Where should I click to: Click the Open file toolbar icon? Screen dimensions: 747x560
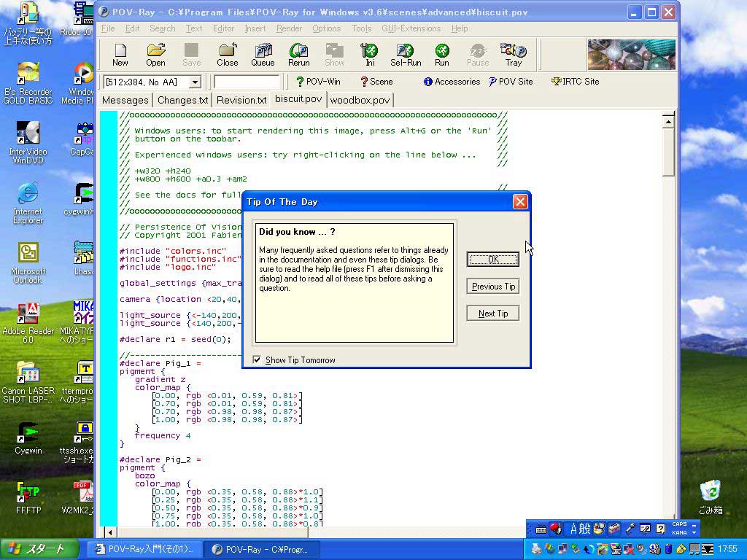[x=156, y=55]
